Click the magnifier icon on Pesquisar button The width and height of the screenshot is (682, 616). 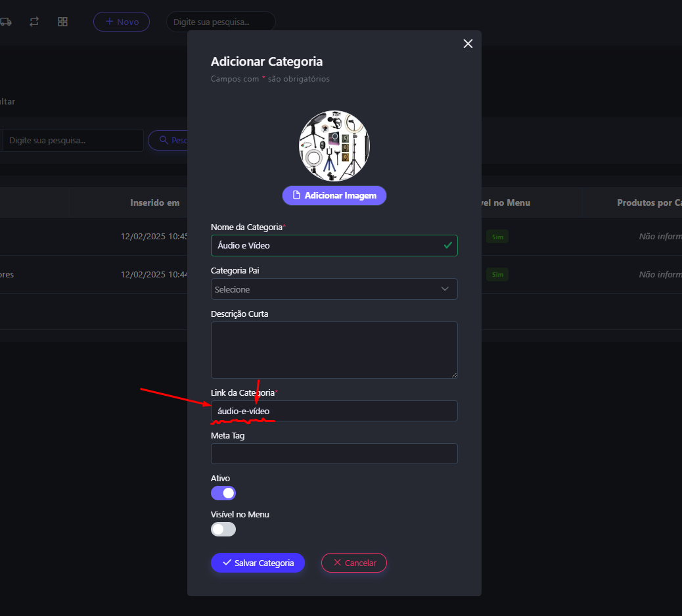coord(163,140)
